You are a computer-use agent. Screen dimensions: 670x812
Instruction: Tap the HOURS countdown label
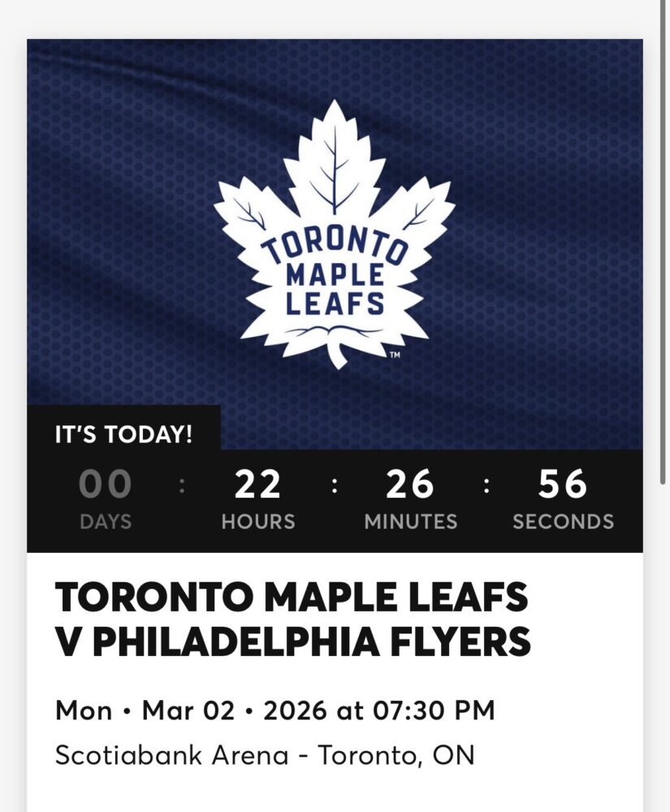(258, 521)
